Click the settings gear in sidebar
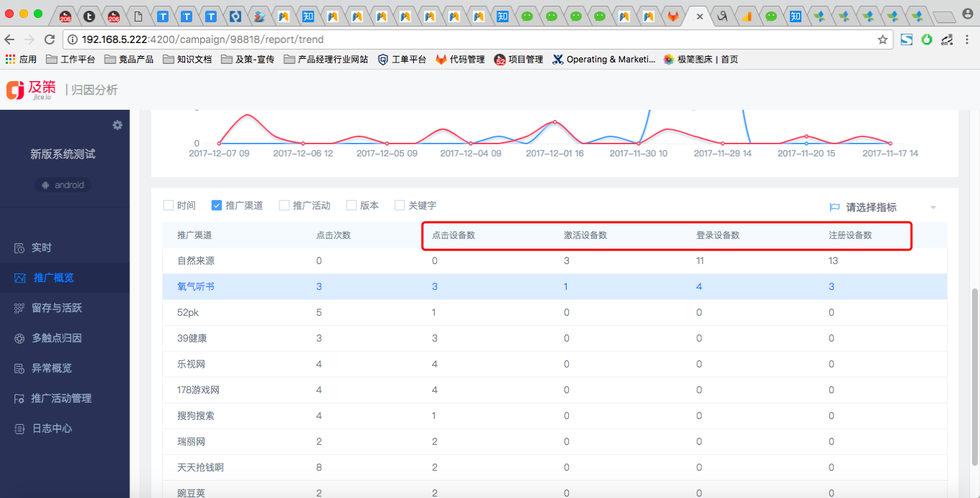The height and width of the screenshot is (498, 980). (118, 125)
